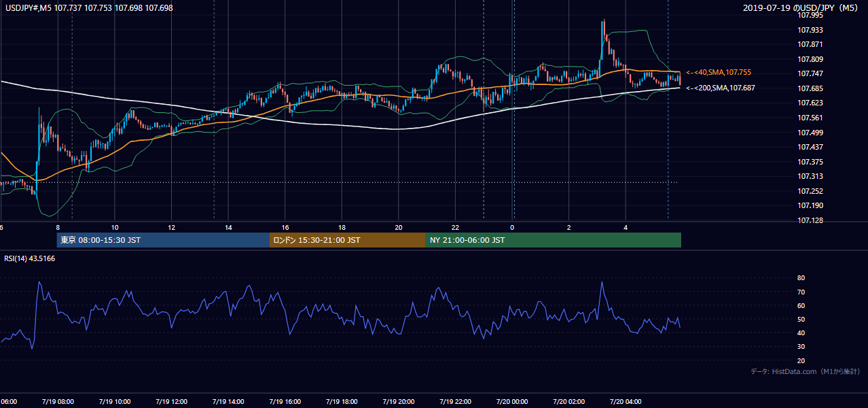Screen dimensions: 868x408
Task: Click hour 4 on the price chart time axis
Action: click(x=626, y=228)
